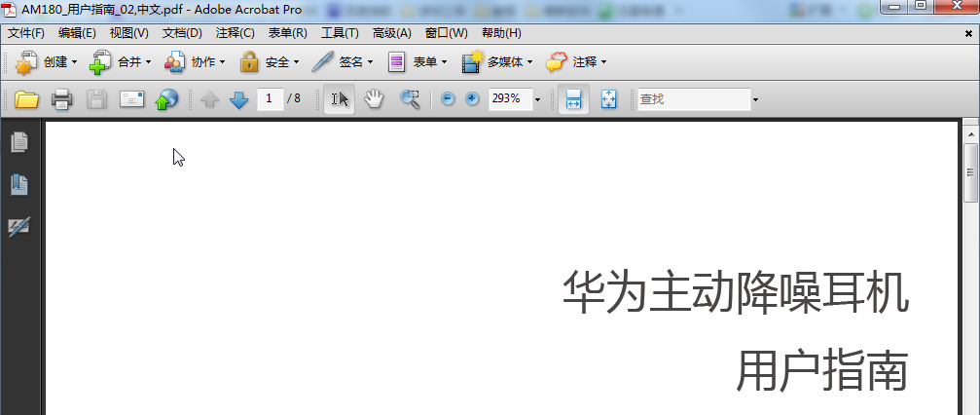Image resolution: width=980 pixels, height=415 pixels.
Task: Expand the 签名 dropdown arrow
Action: pyautogui.click(x=370, y=62)
